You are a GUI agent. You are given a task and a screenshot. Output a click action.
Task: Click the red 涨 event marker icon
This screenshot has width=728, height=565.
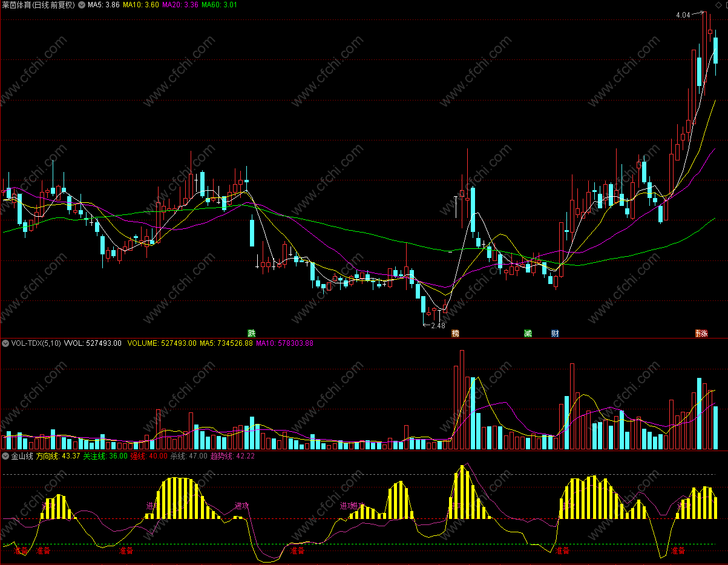pos(703,333)
